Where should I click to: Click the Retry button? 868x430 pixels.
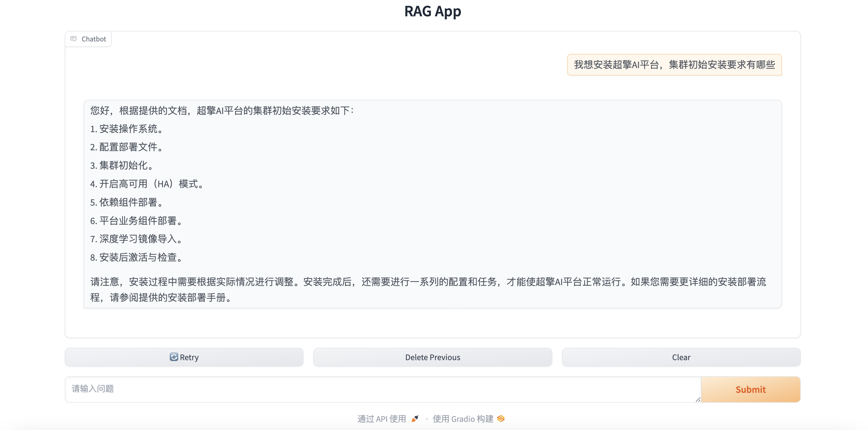184,357
